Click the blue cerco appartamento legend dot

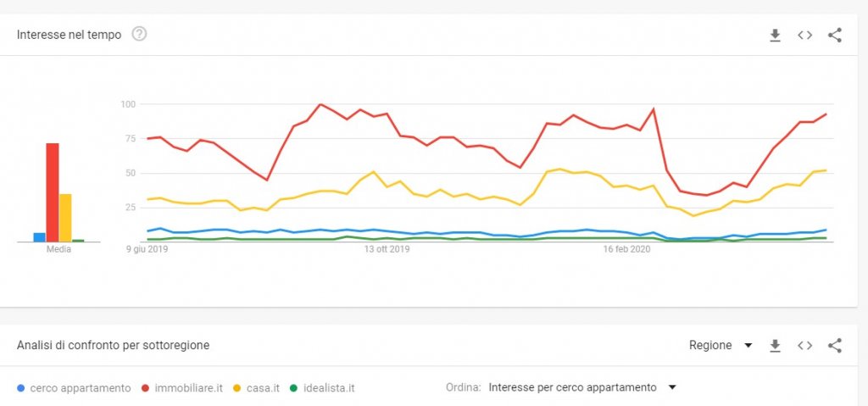[21, 388]
